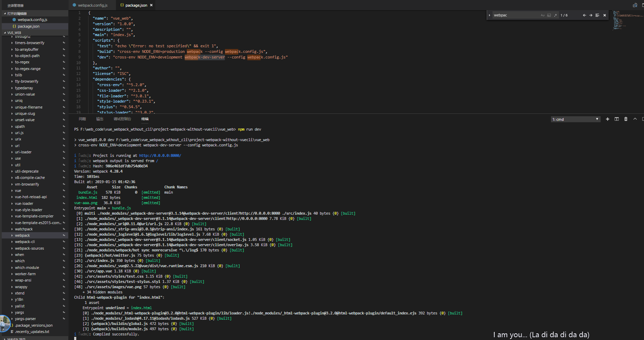Click find-in-selection icon in find widget
The image size is (644, 340).
(x=597, y=15)
